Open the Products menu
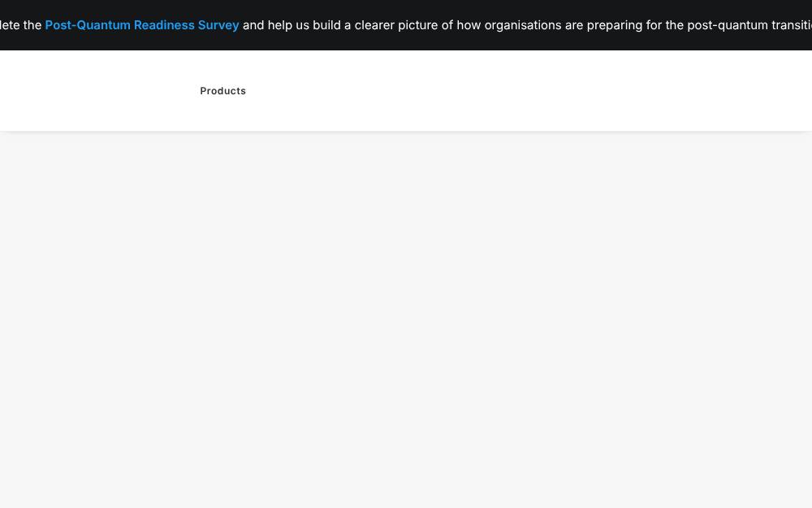This screenshot has width=812, height=508. (x=223, y=91)
